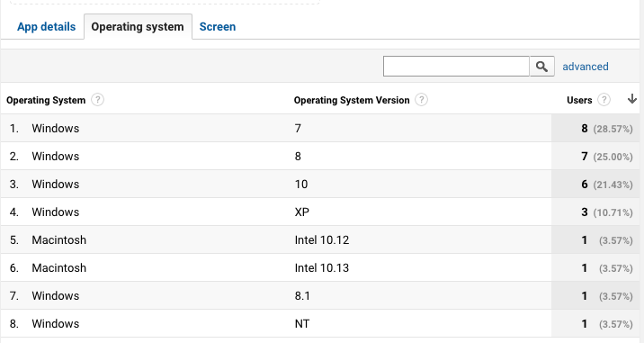Select Macintosh in row 6
This screenshot has width=644, height=343.
click(x=59, y=268)
